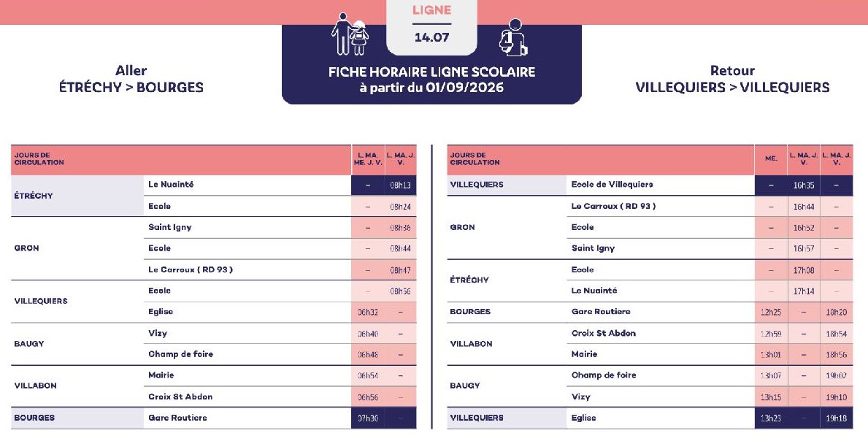Select the 06h32 Eglise departure time
Image resolution: width=868 pixels, height=444 pixels.
tap(368, 313)
